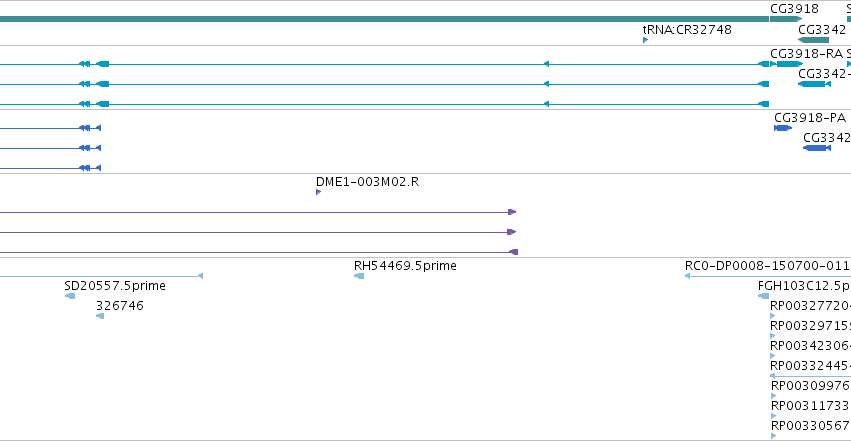Open the RC0-DP0008-150700-011 feature label
Image resolution: width=851 pixels, height=441 pixels.
pyautogui.click(x=767, y=266)
